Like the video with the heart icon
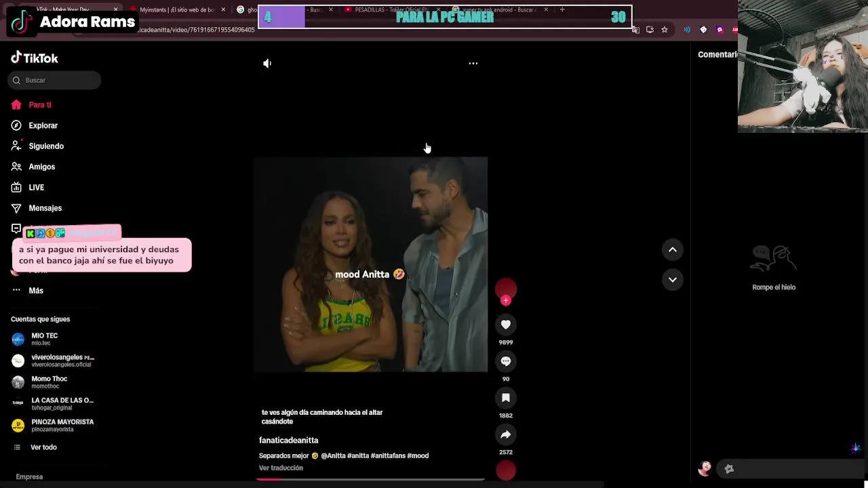868x488 pixels. (x=506, y=325)
